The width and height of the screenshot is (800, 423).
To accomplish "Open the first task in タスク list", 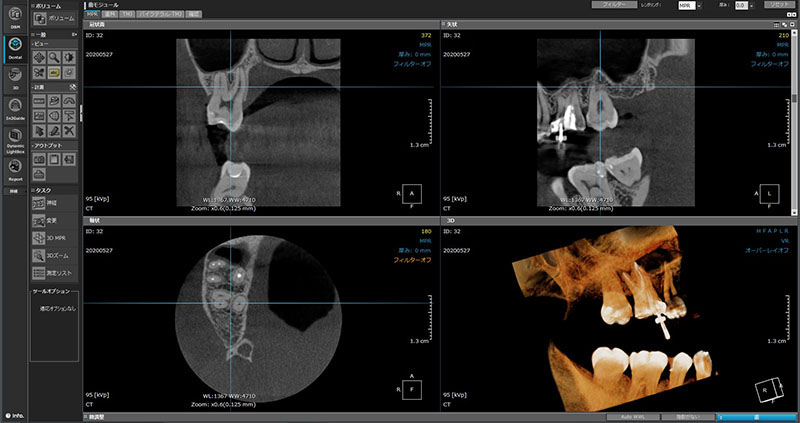I will tap(54, 204).
